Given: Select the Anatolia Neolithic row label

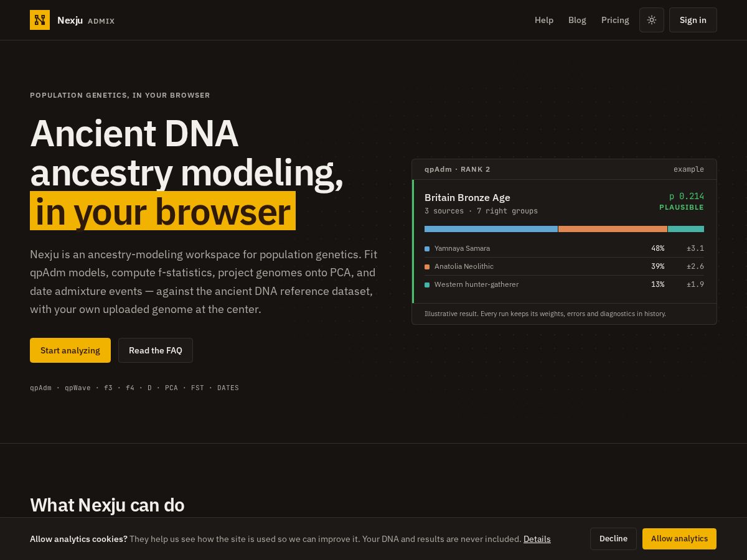Looking at the screenshot, I should pyautogui.click(x=464, y=266).
